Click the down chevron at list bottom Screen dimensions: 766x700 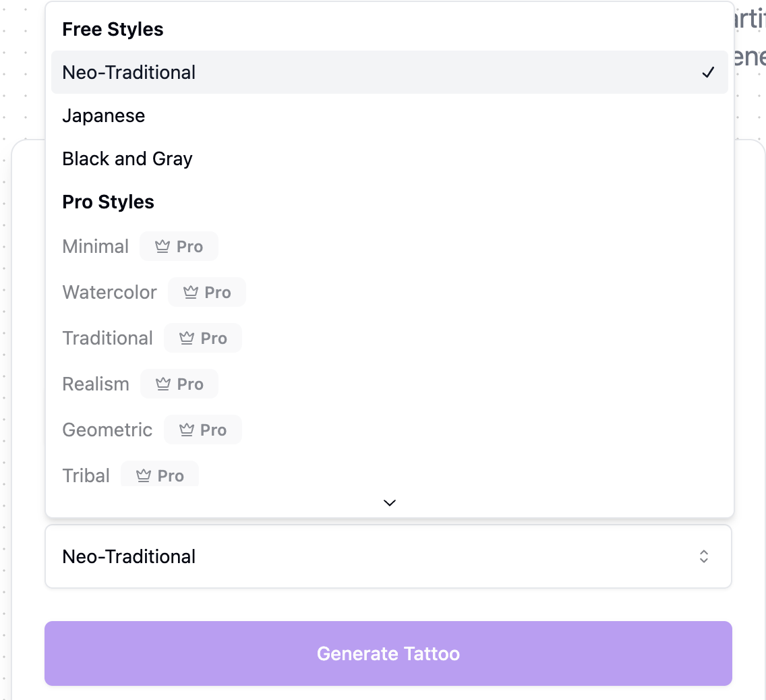point(388,502)
